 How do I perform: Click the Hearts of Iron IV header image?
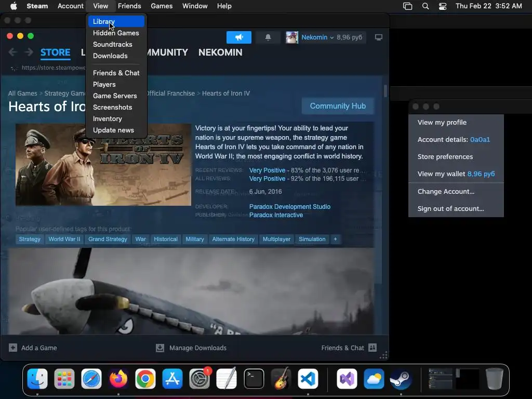click(103, 165)
